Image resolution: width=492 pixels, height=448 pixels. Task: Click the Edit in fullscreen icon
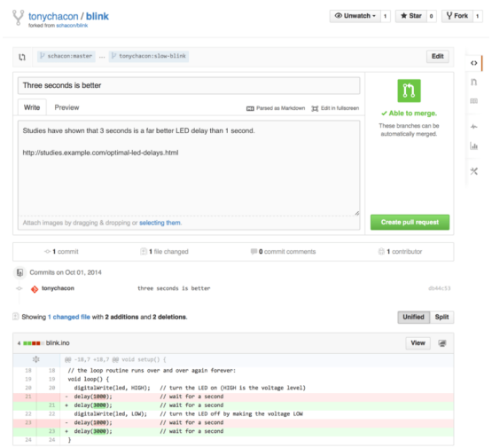click(315, 108)
